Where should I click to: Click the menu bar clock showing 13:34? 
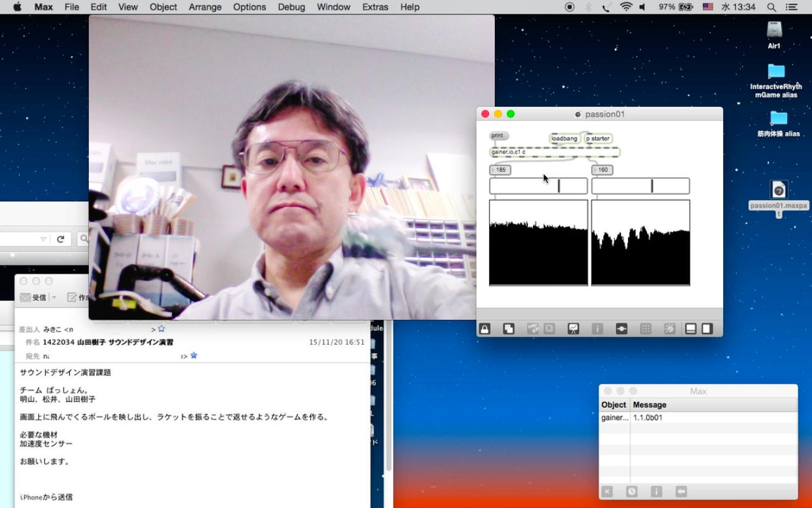(738, 7)
